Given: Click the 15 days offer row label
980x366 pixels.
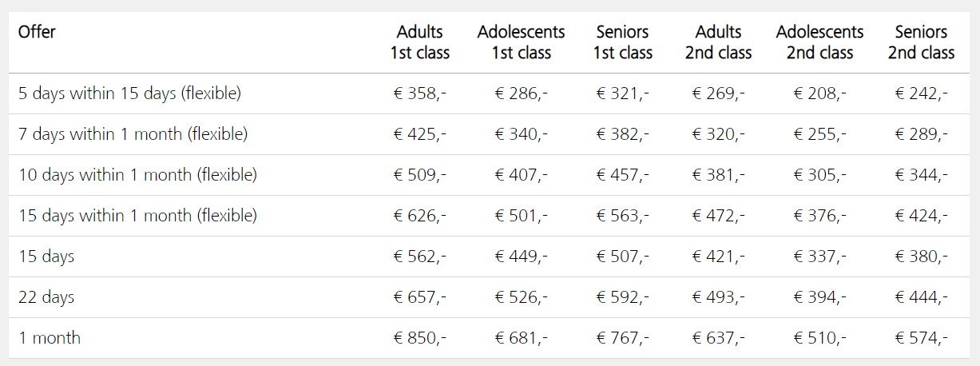Looking at the screenshot, I should point(46,257).
